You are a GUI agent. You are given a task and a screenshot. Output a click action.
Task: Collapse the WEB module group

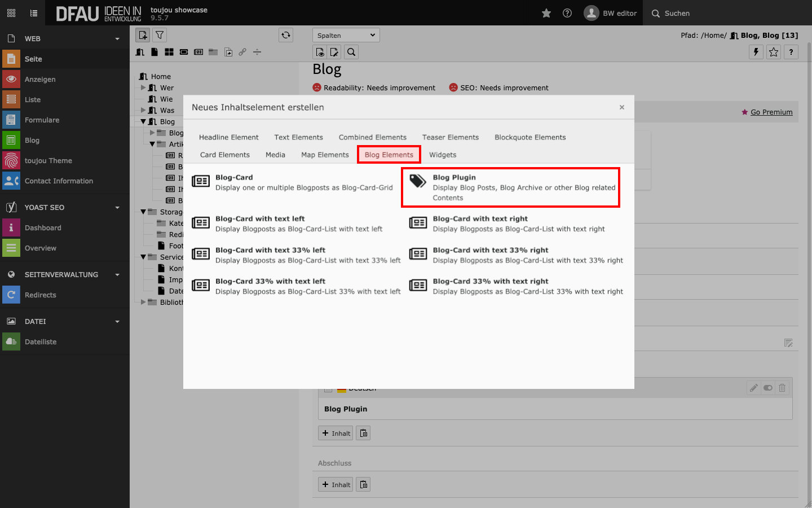click(117, 39)
